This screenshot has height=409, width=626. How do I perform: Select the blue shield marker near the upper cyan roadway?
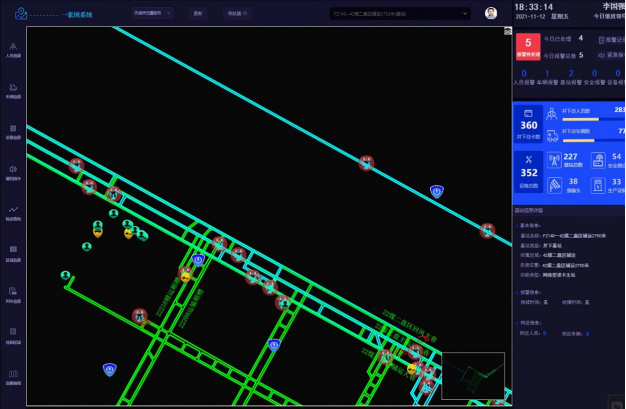click(x=437, y=192)
